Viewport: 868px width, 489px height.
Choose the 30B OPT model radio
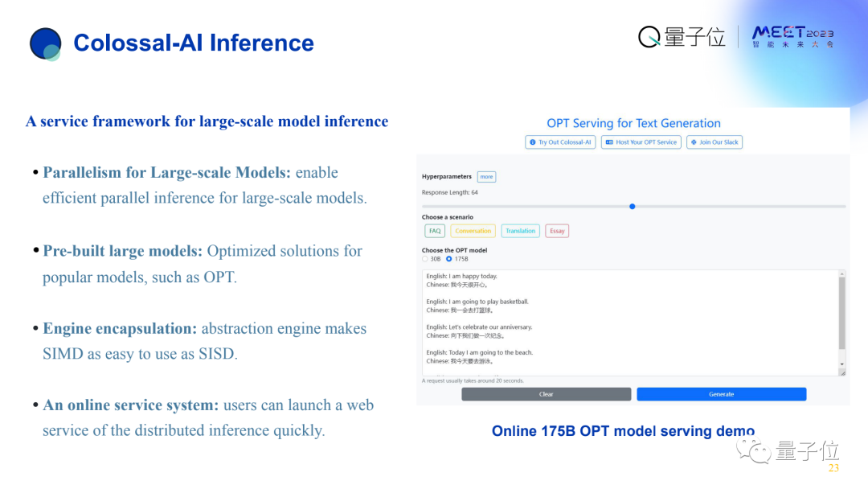[x=425, y=259]
